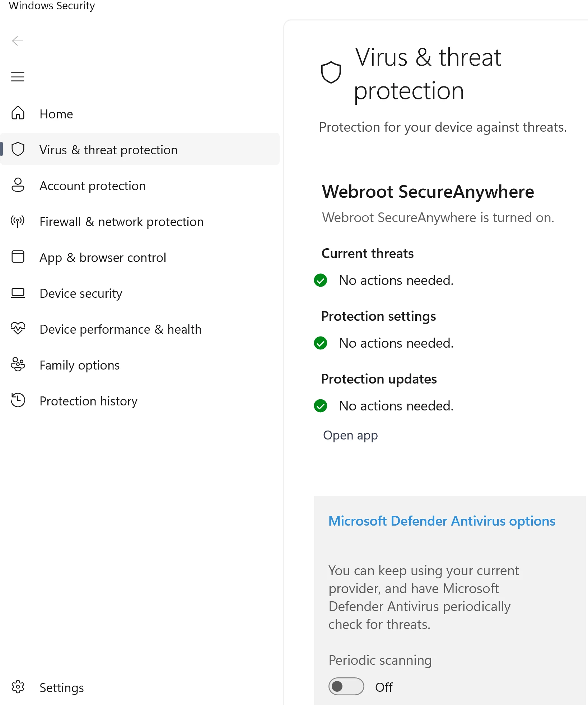Click the Virus & threat protection heading shield
The width and height of the screenshot is (588, 705).
click(x=331, y=72)
